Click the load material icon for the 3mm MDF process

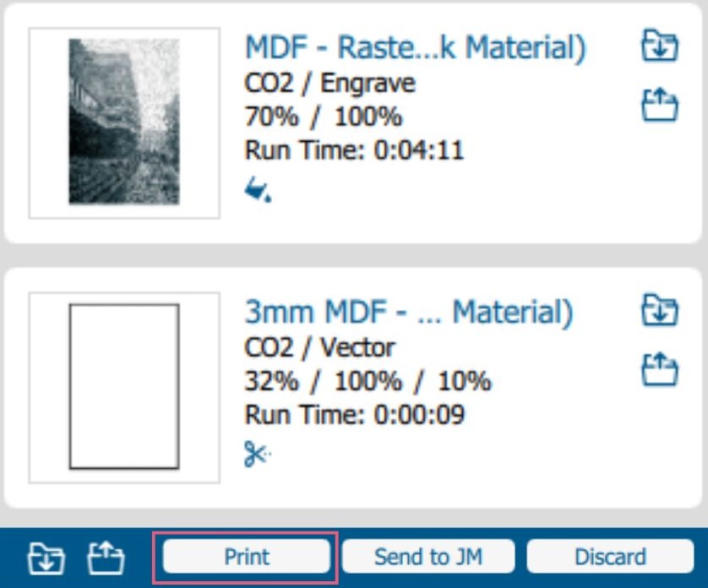tap(659, 308)
